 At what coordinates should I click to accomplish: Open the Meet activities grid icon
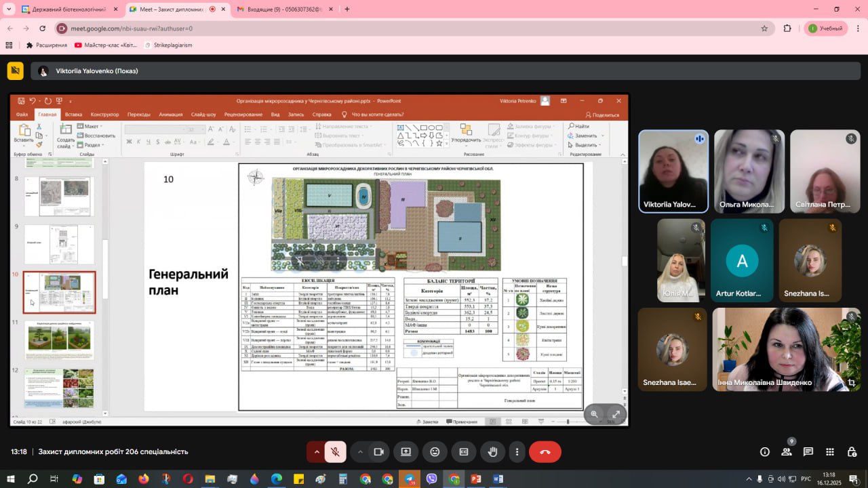click(x=830, y=451)
